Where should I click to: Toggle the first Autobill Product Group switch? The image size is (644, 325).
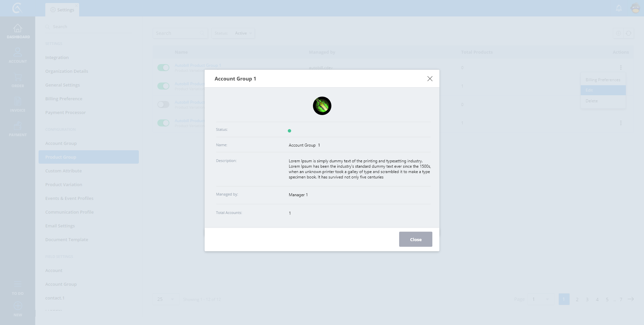point(163,68)
